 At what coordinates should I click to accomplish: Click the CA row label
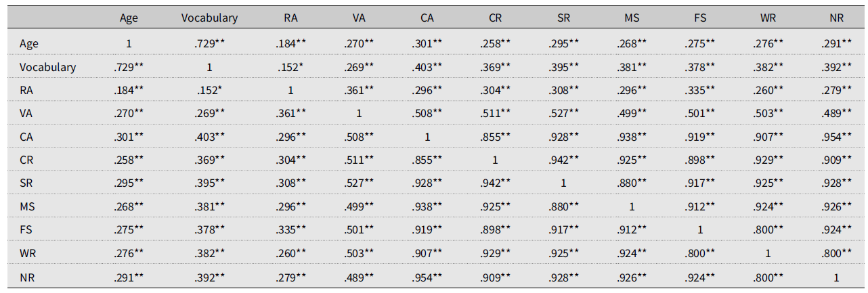[x=27, y=137]
